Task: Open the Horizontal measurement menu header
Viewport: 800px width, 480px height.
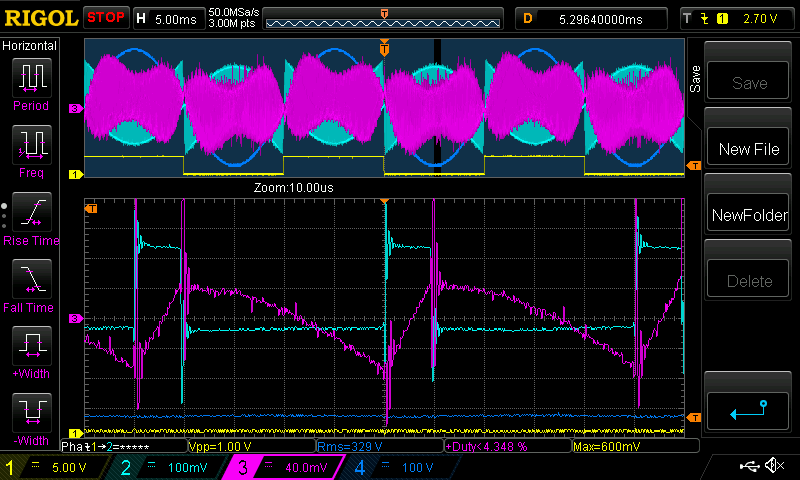Action: (31, 46)
